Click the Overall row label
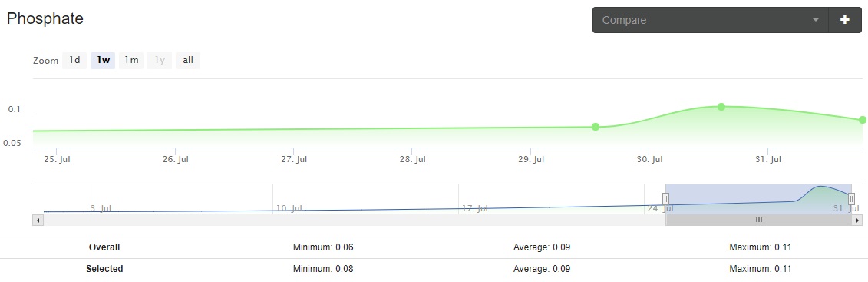868x282 pixels. coord(104,247)
